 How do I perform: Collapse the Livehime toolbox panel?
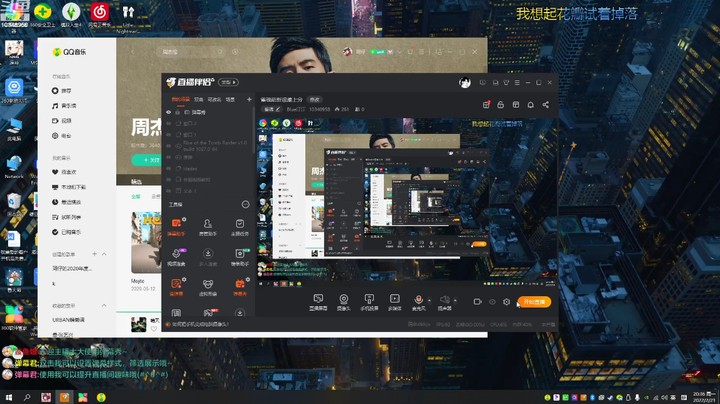246,204
